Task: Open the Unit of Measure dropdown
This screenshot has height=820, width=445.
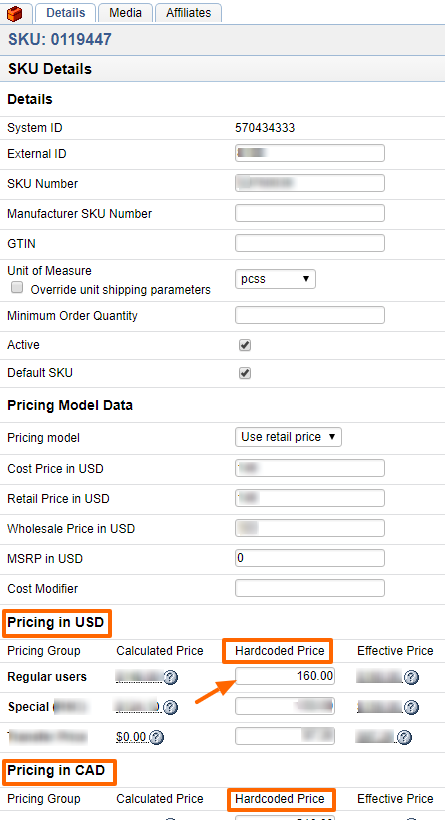Action: point(275,279)
